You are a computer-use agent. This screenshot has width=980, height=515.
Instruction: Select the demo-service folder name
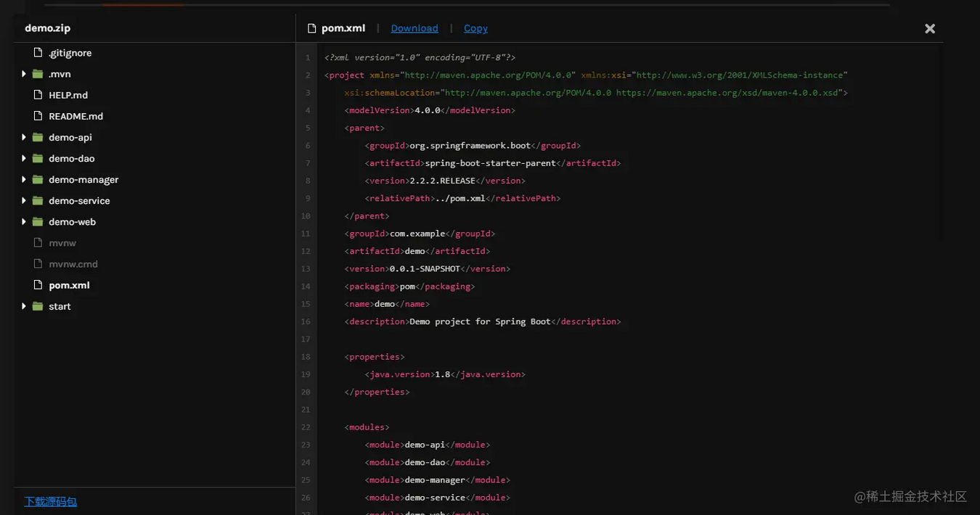pyautogui.click(x=80, y=200)
